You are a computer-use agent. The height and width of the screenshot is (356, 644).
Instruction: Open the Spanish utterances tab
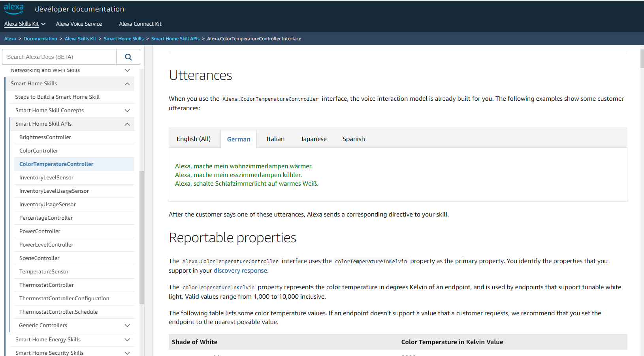pos(354,139)
